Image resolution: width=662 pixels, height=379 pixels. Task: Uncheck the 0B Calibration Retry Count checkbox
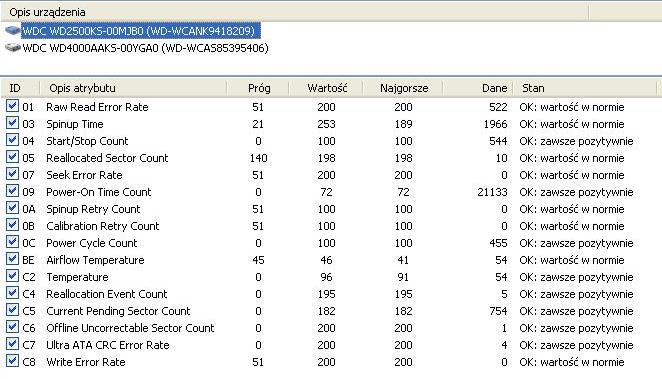click(12, 225)
